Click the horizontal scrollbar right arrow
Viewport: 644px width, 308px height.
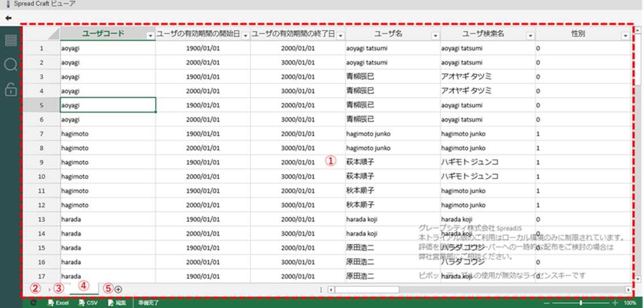pyautogui.click(x=629, y=290)
